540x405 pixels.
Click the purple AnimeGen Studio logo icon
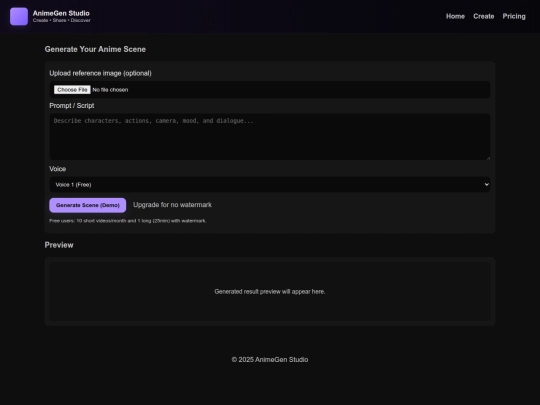(19, 17)
